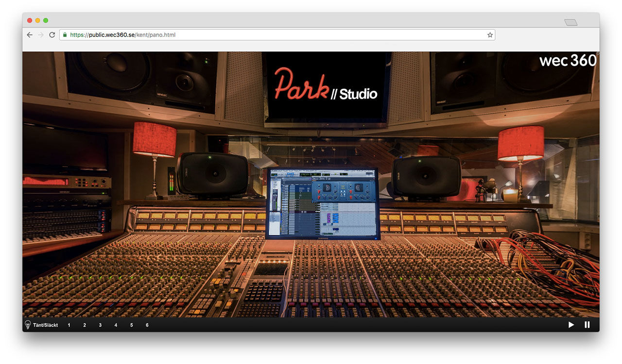
Task: Click the forward navigation arrow
Action: pyautogui.click(x=41, y=34)
